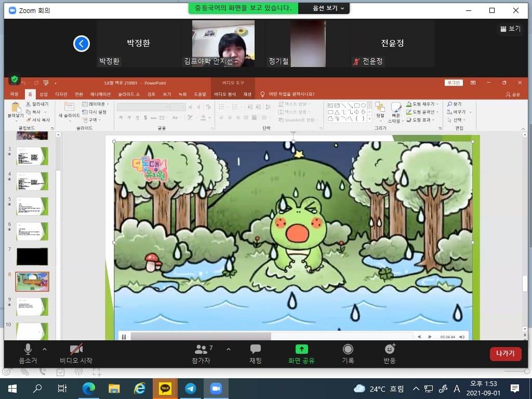Open the 참가자 participants panel
532x399 pixels.
tap(201, 354)
